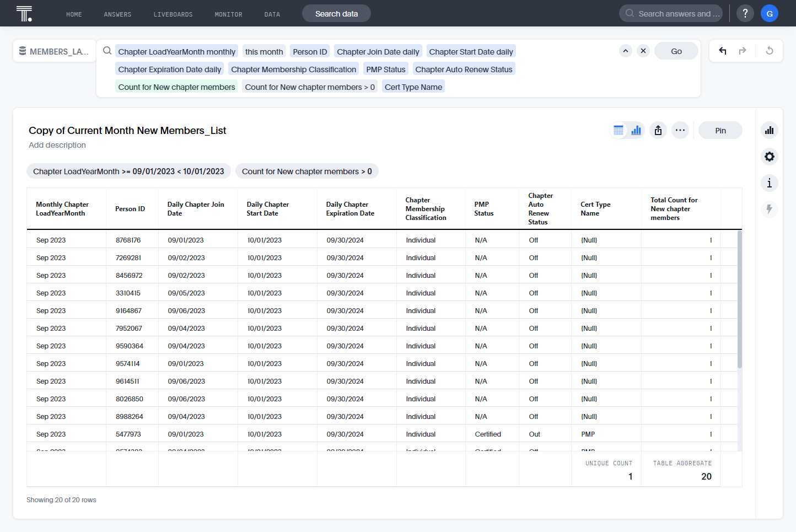Click the Go button
796x532 pixels.
coord(676,51)
